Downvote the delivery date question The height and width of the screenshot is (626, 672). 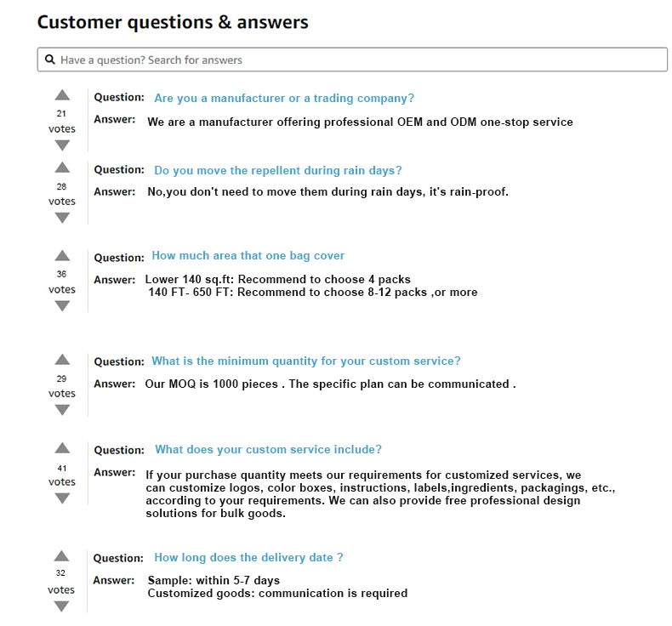point(61,606)
